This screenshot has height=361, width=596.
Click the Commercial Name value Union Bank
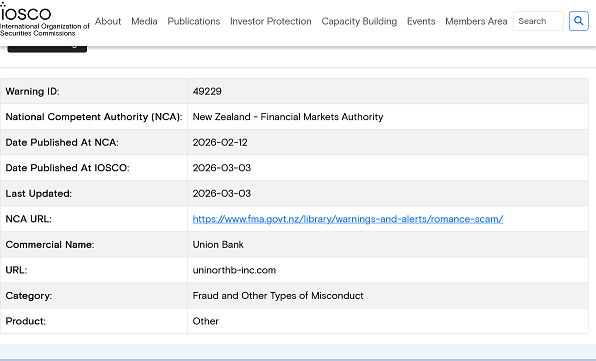(x=218, y=245)
